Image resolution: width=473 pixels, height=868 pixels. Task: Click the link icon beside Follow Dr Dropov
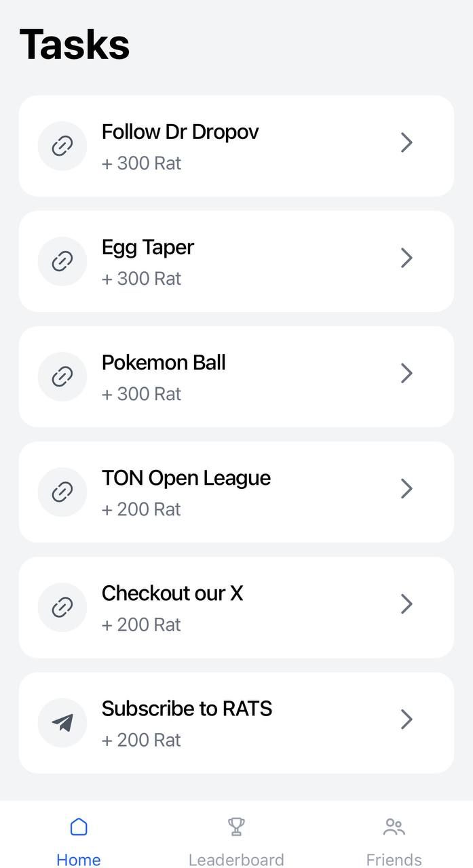62,146
